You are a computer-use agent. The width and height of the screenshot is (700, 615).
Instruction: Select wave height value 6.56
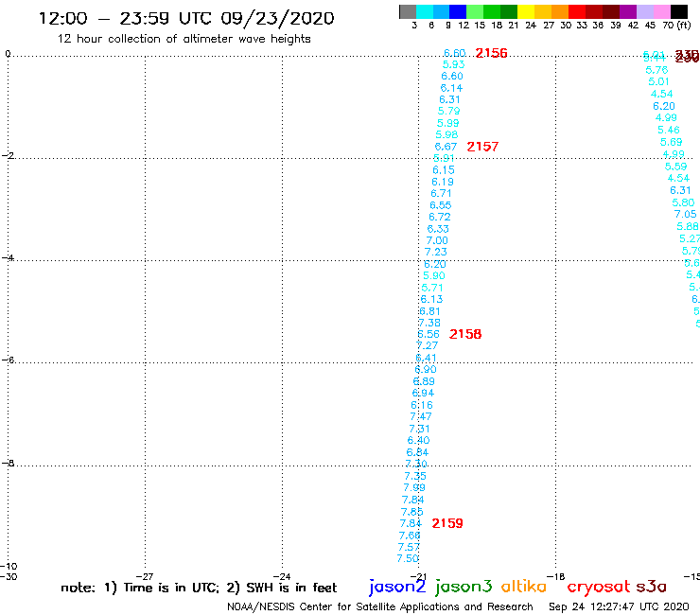(x=429, y=334)
